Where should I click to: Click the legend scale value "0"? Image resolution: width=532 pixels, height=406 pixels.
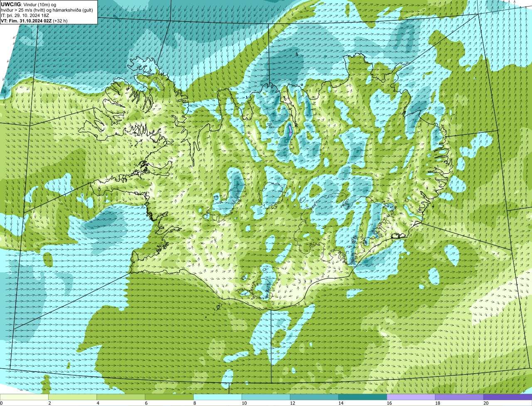pos(1,403)
